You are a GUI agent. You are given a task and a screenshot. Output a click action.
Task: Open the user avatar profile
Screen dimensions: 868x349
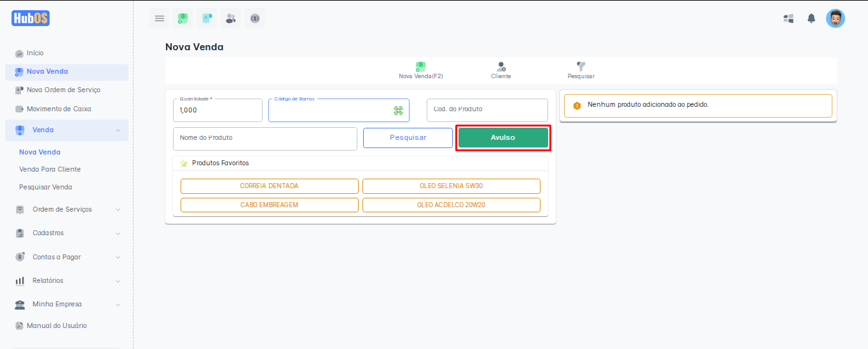pyautogui.click(x=835, y=18)
